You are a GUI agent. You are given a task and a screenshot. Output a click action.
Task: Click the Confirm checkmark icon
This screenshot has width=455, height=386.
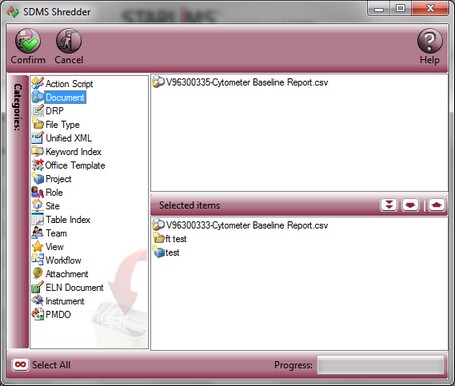(28, 41)
